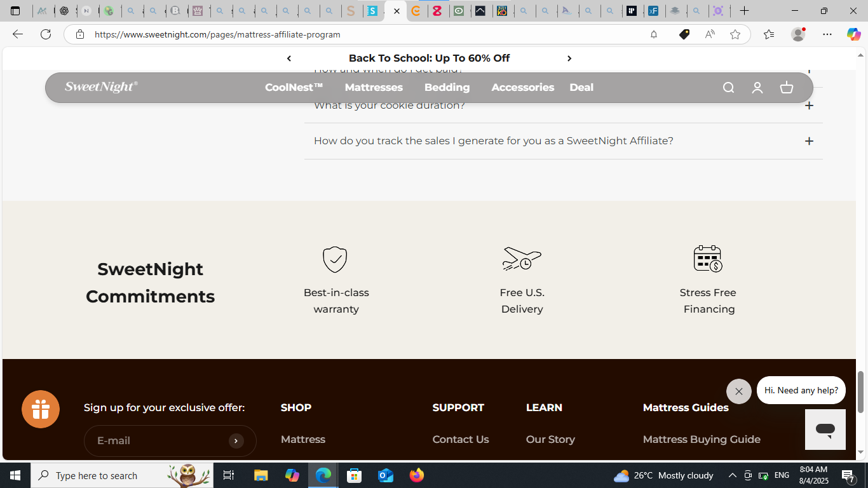Image resolution: width=868 pixels, height=488 pixels.
Task: Open browser profile avatar
Action: (798, 34)
